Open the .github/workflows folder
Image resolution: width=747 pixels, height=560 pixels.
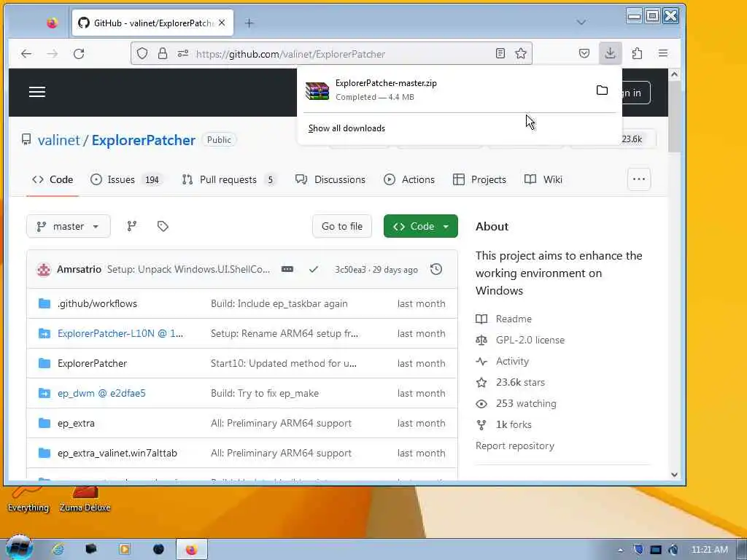[x=97, y=304]
